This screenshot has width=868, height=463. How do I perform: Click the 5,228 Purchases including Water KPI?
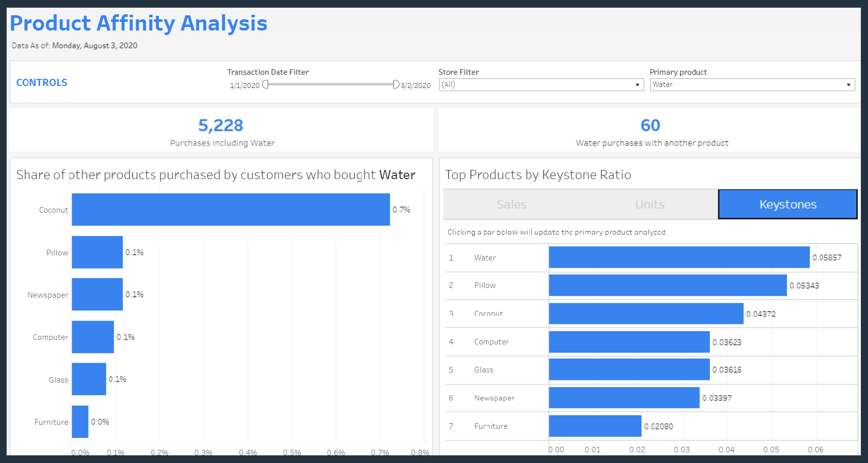pos(221,126)
